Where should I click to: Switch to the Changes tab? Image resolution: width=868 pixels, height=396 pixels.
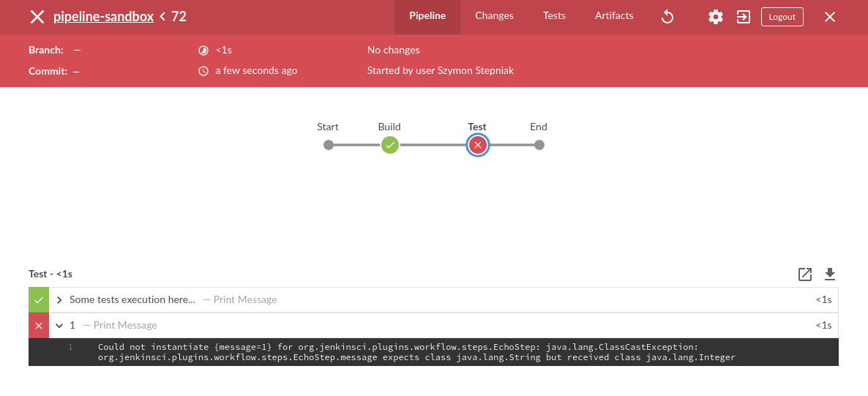point(494,15)
